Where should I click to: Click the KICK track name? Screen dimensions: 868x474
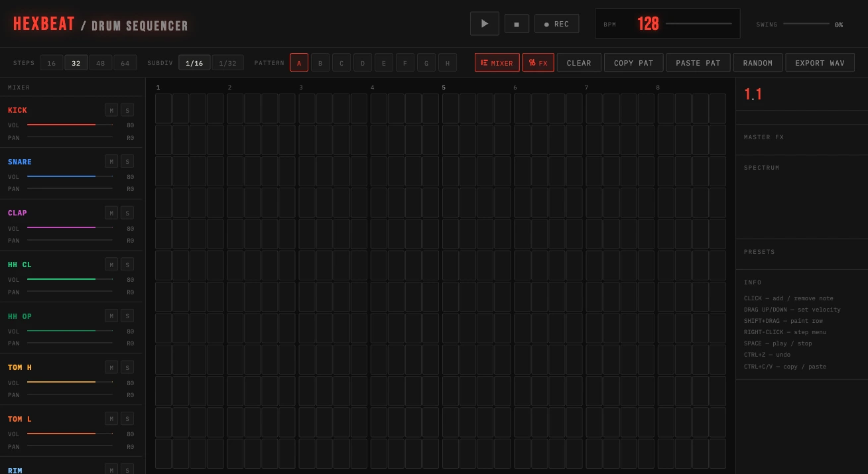click(17, 110)
